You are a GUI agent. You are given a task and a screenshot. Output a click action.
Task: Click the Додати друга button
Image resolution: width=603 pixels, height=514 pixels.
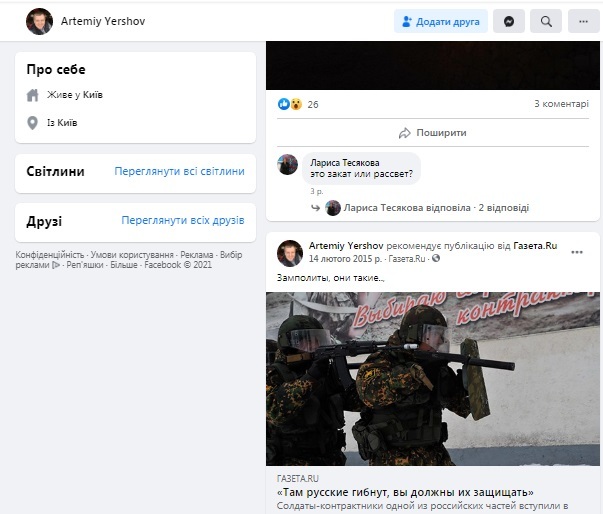point(441,22)
